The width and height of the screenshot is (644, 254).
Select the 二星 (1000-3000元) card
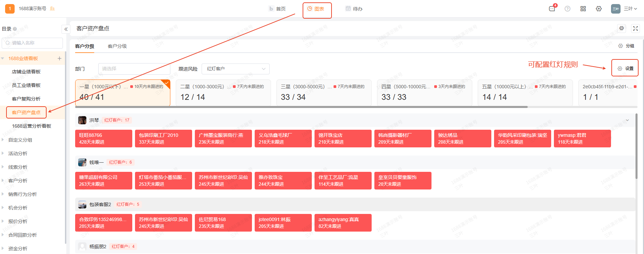point(223,93)
